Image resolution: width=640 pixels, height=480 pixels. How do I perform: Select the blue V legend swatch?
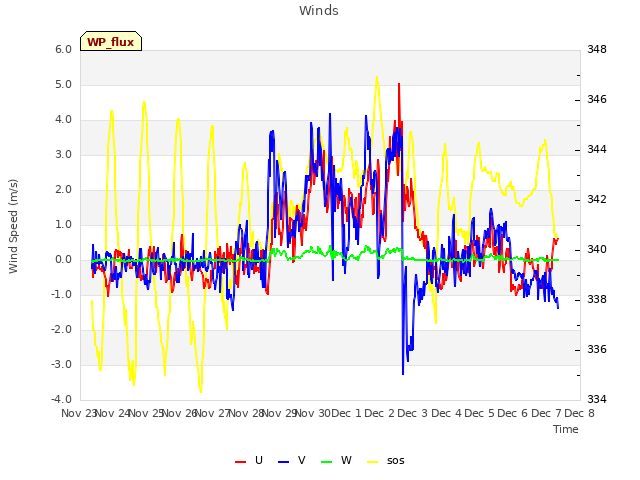click(283, 461)
